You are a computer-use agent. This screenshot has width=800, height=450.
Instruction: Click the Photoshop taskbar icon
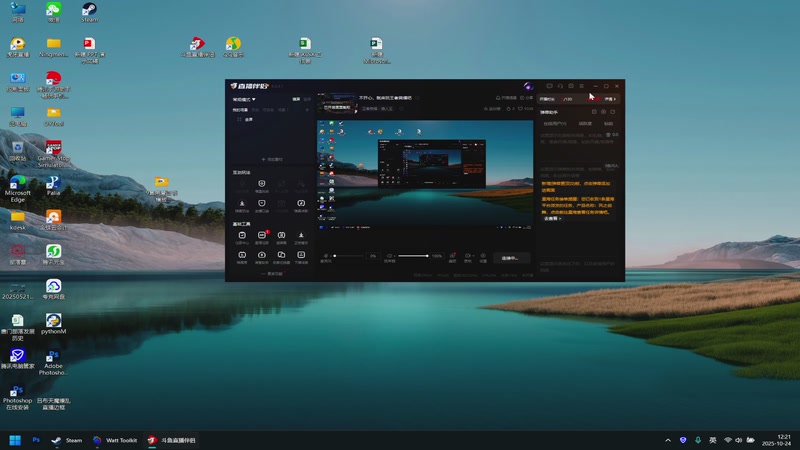tap(36, 440)
